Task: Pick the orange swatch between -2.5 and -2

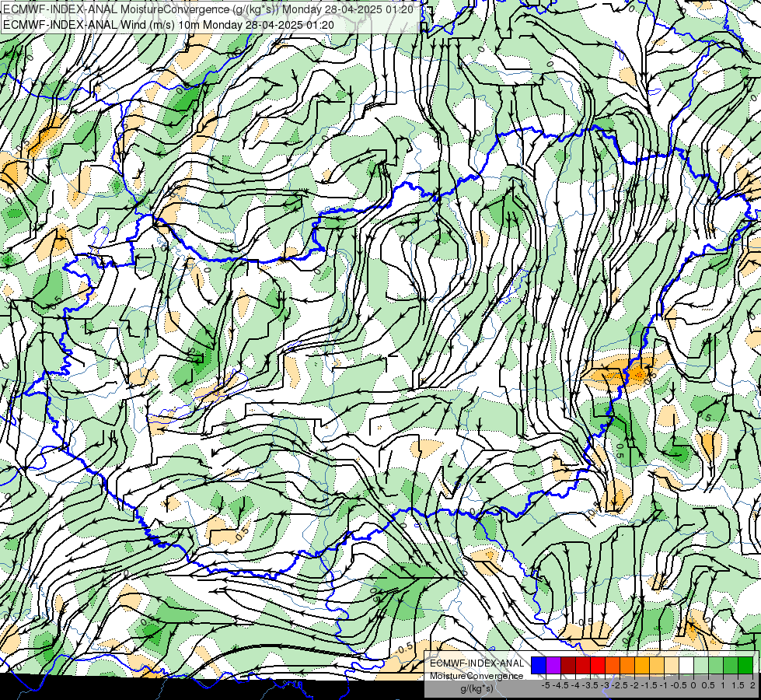Action: [x=627, y=666]
